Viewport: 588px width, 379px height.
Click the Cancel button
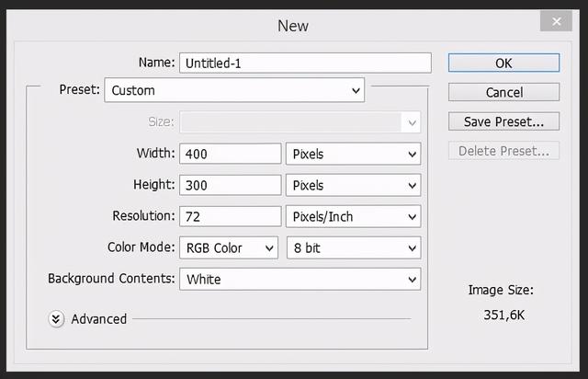[x=503, y=92]
